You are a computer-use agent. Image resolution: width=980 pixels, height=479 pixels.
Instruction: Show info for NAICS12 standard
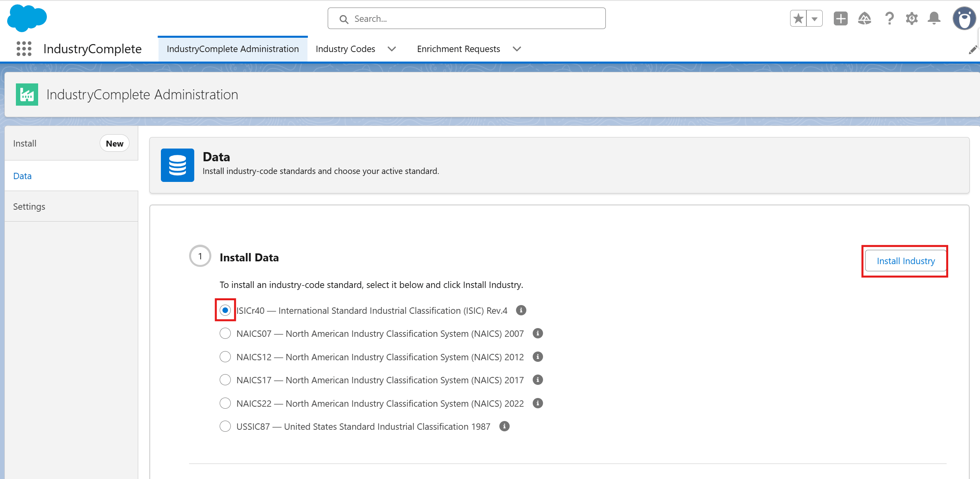coord(538,357)
